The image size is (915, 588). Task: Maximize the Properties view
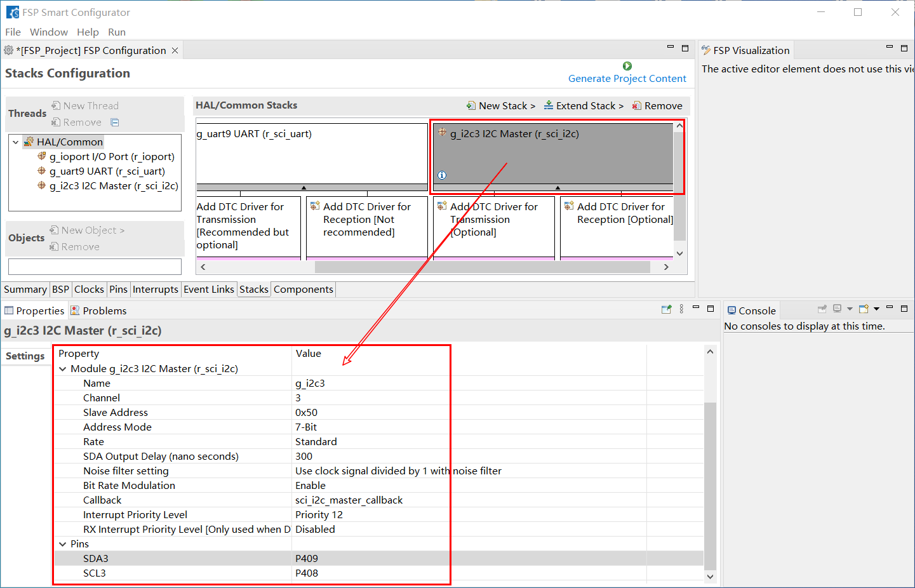pos(711,309)
